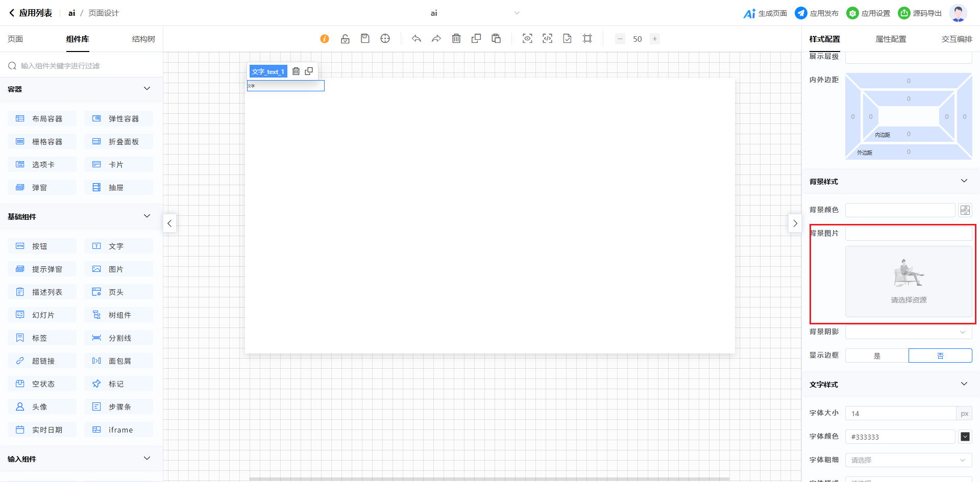
Task: Collapse the 容器 section
Action: click(x=147, y=89)
